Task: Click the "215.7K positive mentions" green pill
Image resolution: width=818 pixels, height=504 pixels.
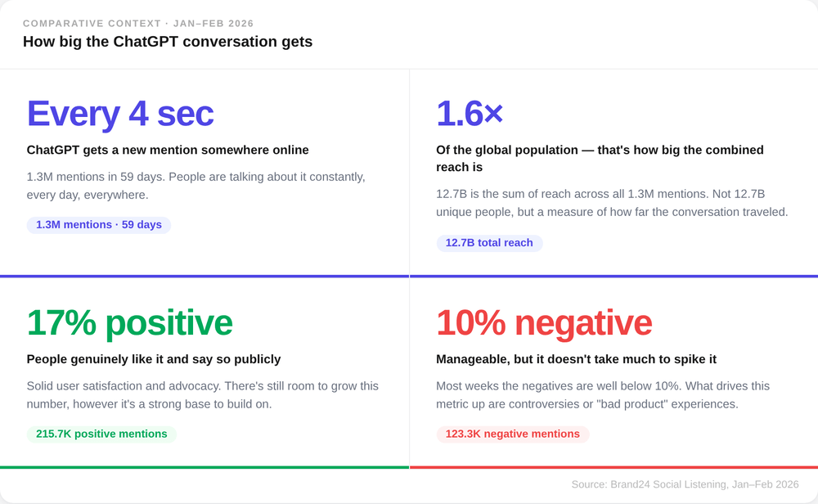Action: pos(101,434)
